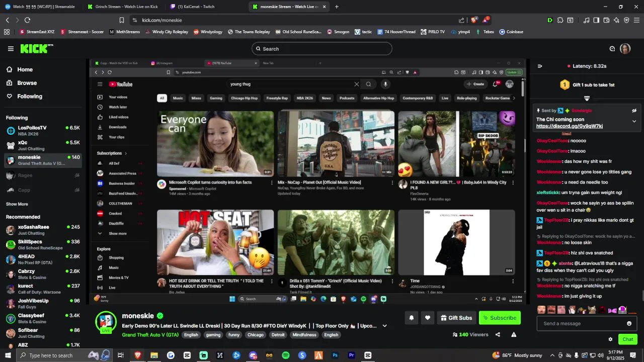Open LosPollosTV channel in Following list
This screenshot has height=362, width=644.
pyautogui.click(x=43, y=131)
